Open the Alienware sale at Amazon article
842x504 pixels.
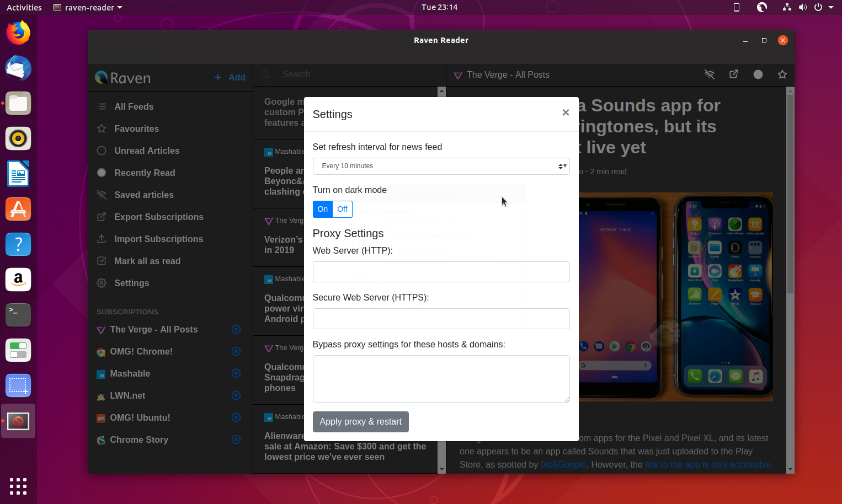(x=345, y=446)
